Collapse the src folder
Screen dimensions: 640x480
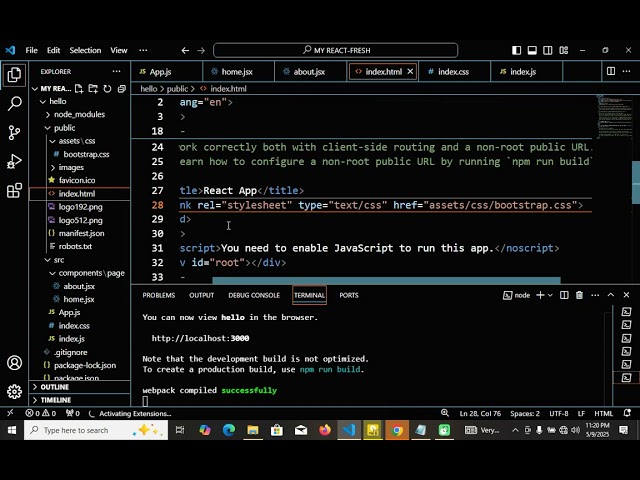click(x=48, y=260)
